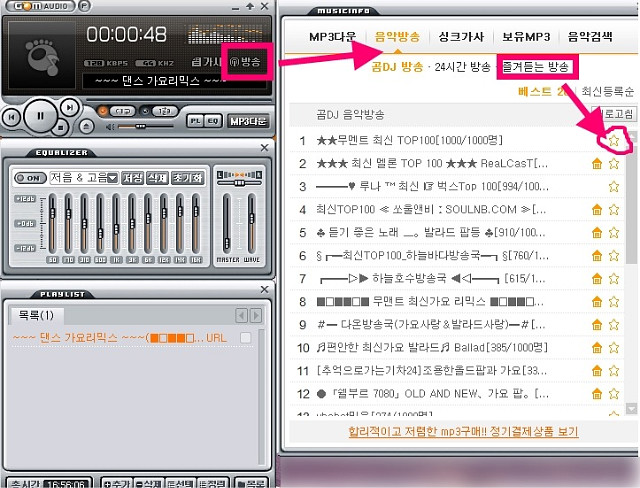
Task: Click the broadcast list scrollbar down arrow
Action: [x=631, y=408]
